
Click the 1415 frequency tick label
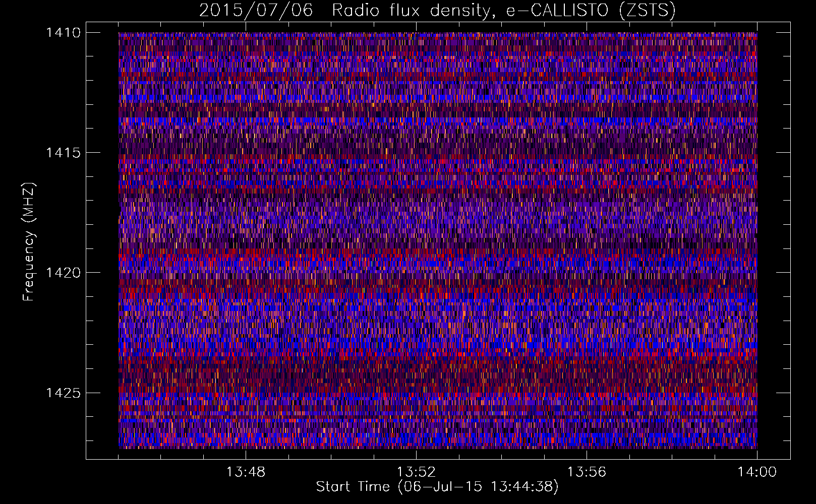[63, 153]
